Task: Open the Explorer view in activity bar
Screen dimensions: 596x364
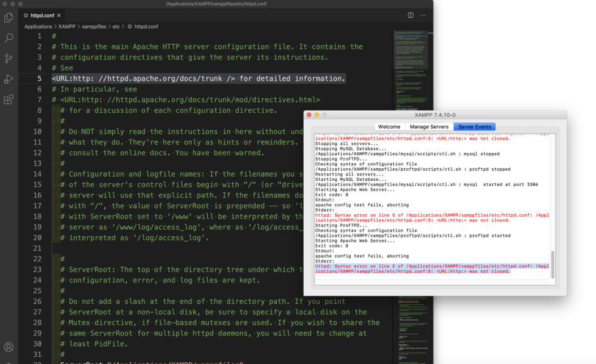Action: coord(8,18)
